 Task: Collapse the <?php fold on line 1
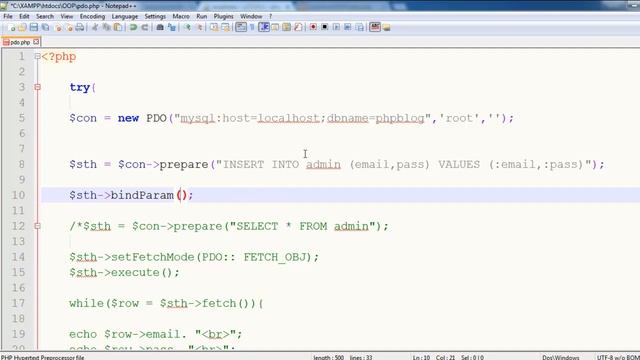click(x=37, y=56)
